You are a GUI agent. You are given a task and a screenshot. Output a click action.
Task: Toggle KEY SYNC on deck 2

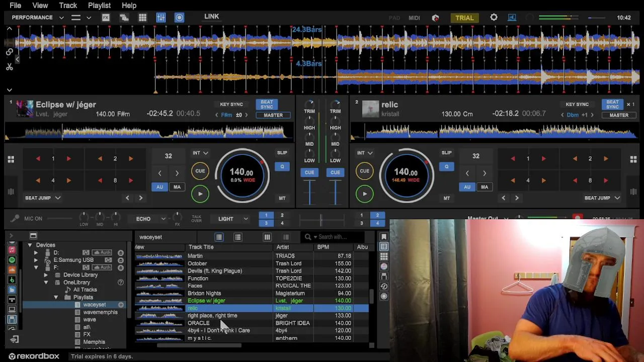click(x=577, y=104)
